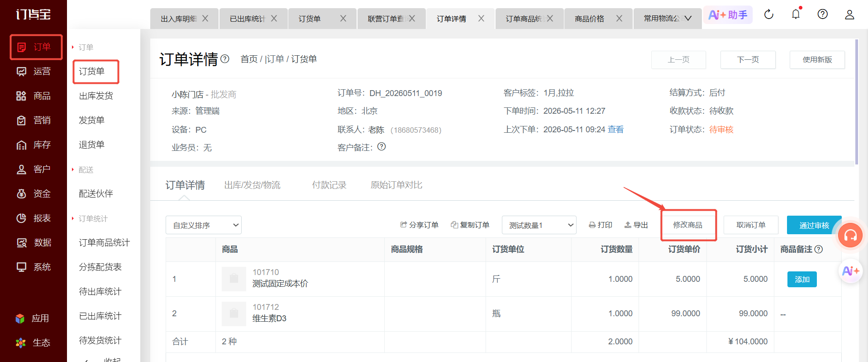Open the user account icon

(x=849, y=14)
